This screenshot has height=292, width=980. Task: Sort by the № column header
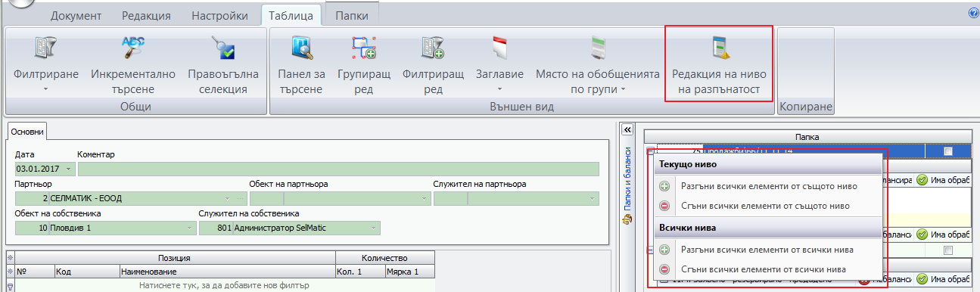pos(35,271)
